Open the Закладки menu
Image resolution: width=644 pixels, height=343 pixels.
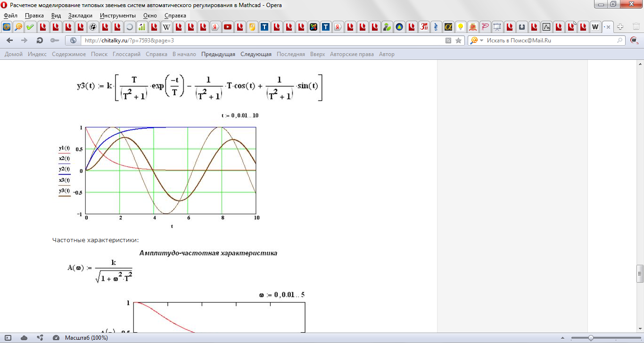tap(80, 16)
